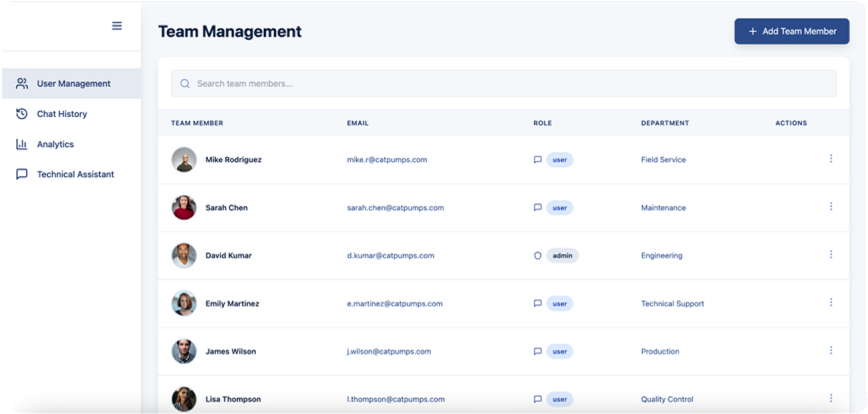Screen dimensions: 868x414
Task: Toggle the admin badge on David Kumar
Action: [x=562, y=255]
